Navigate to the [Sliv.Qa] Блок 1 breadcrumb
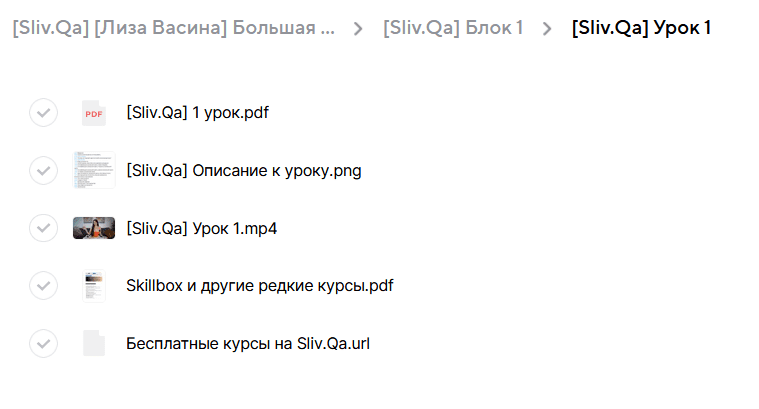This screenshot has height=409, width=759. click(x=452, y=29)
